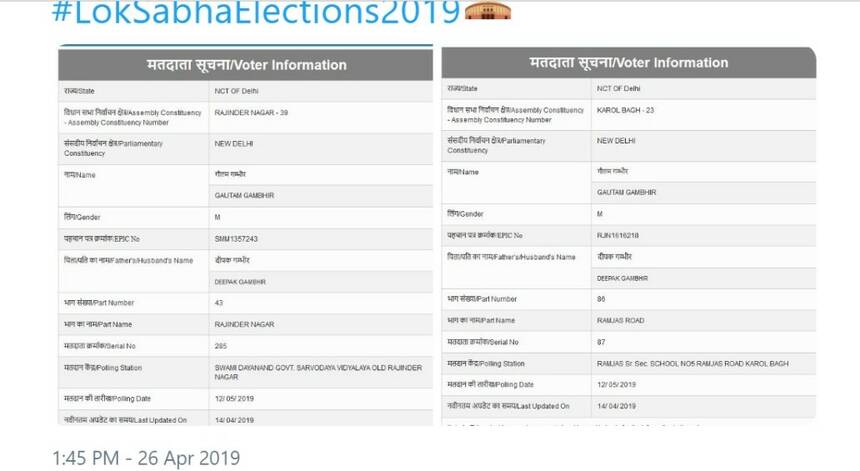Click the #LokSabhaElections2019 hashtag
The width and height of the screenshot is (860, 471).
255,12
